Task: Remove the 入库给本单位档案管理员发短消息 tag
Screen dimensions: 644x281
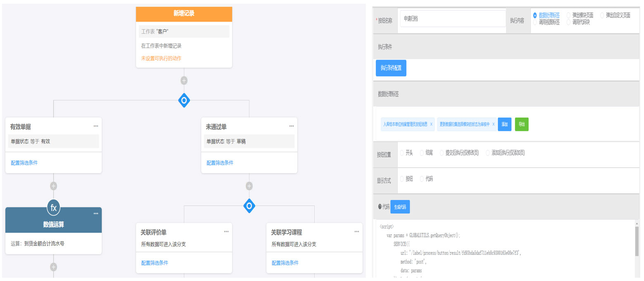Action: 431,124
